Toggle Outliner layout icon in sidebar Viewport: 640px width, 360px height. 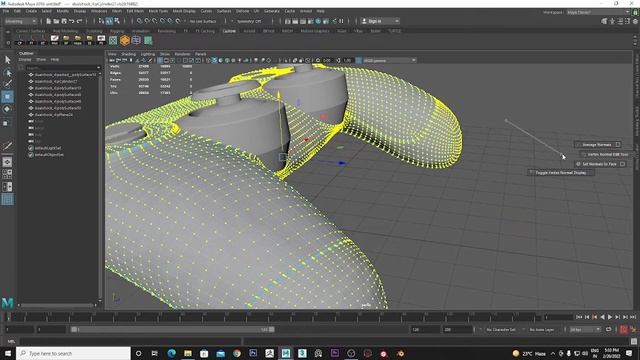click(7, 199)
